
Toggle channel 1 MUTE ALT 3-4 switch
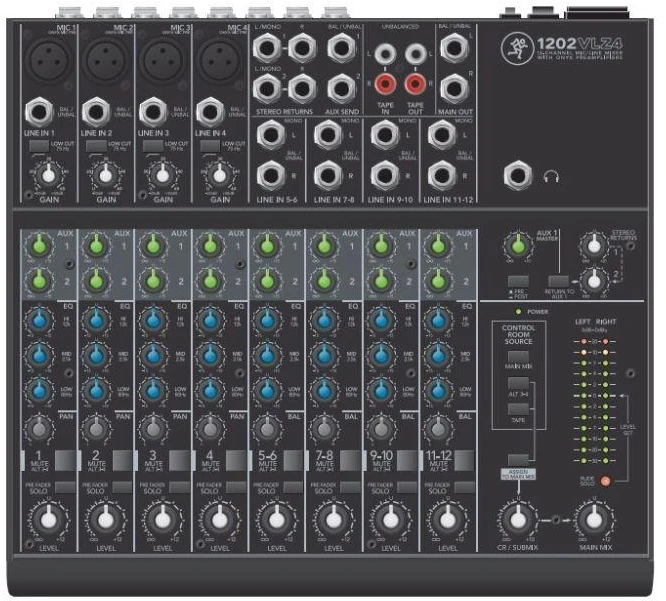[65, 460]
